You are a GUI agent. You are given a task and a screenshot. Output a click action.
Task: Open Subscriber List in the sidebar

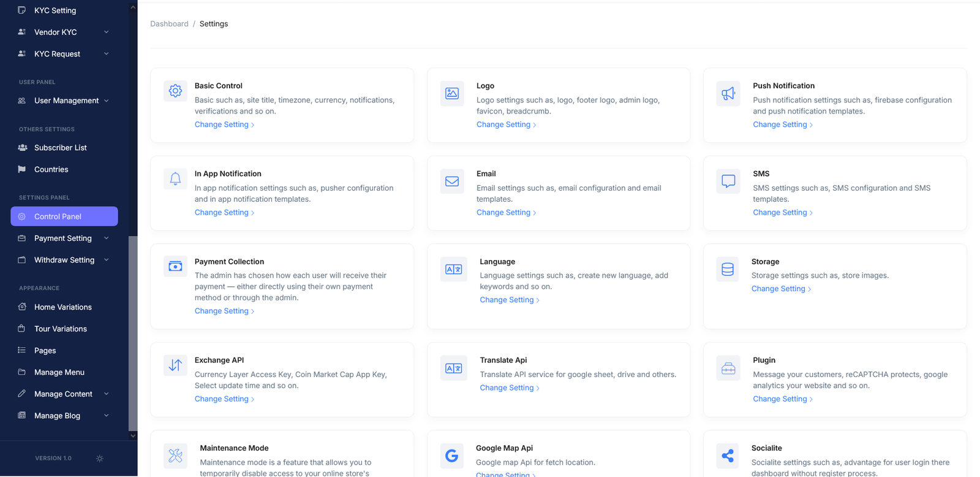60,148
